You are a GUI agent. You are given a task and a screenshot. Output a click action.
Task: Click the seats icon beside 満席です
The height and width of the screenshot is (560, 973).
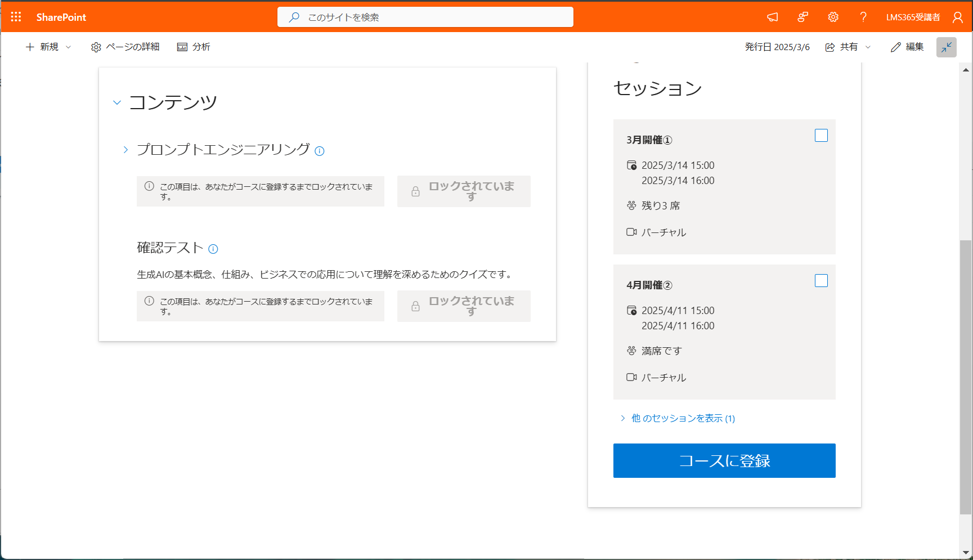632,351
